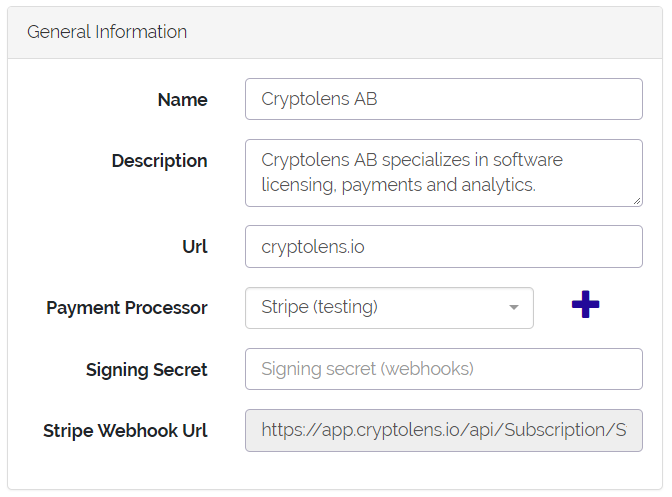Click the word 'AB' in the Name field
Viewport: 672px width, 497px height.
[x=365, y=99]
